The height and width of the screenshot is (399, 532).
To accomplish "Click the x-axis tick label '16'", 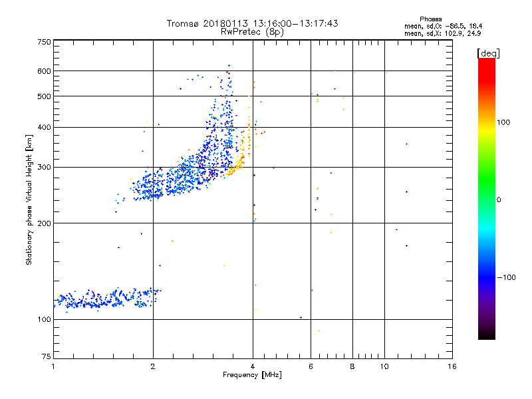I will (452, 366).
